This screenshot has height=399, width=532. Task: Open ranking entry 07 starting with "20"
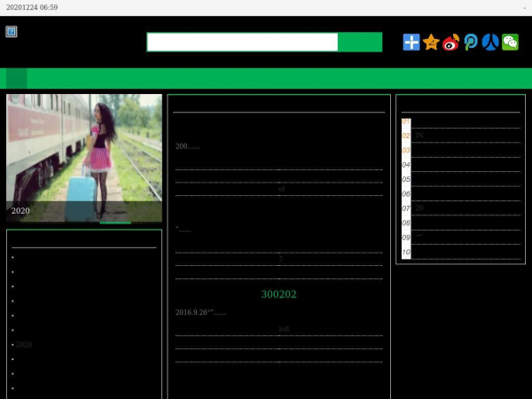click(x=419, y=208)
